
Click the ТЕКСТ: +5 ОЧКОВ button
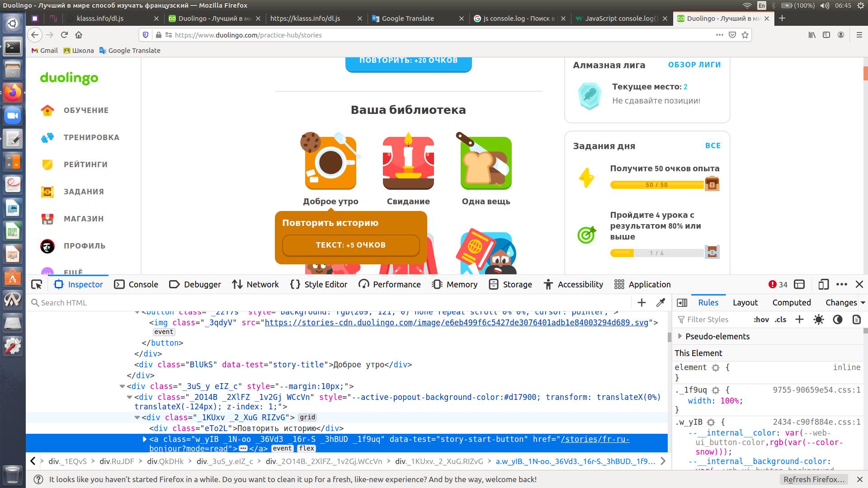point(351,245)
